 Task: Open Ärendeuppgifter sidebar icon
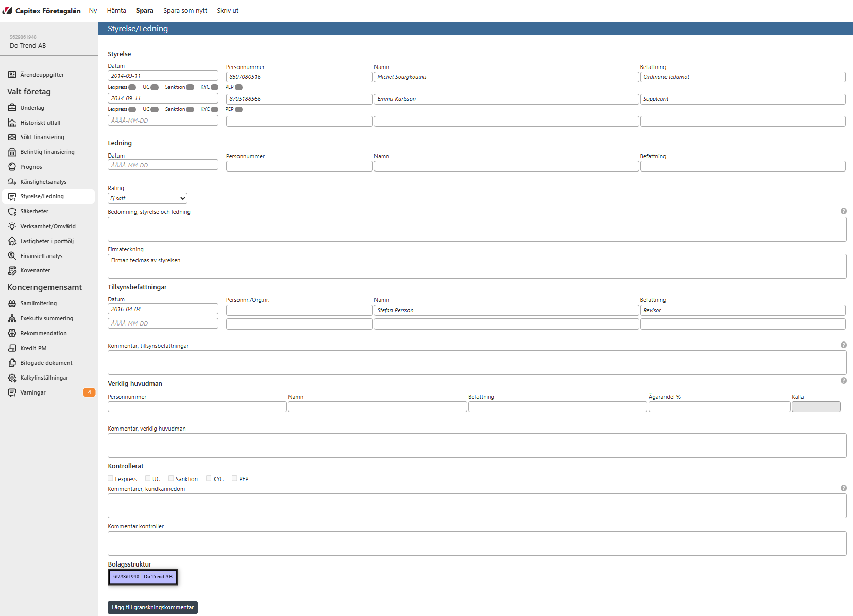click(12, 75)
